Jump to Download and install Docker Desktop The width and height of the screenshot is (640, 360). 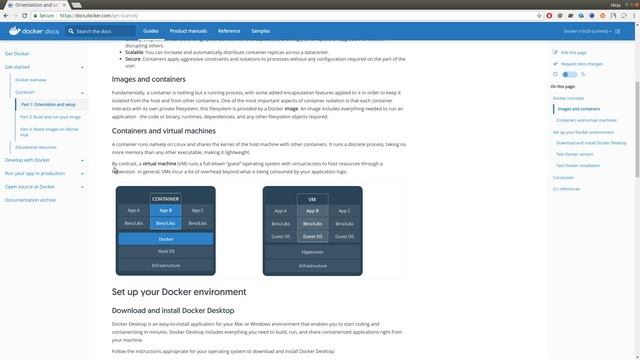591,143
